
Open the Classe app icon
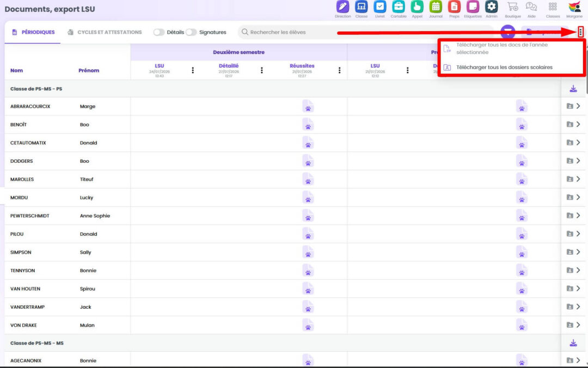point(361,7)
